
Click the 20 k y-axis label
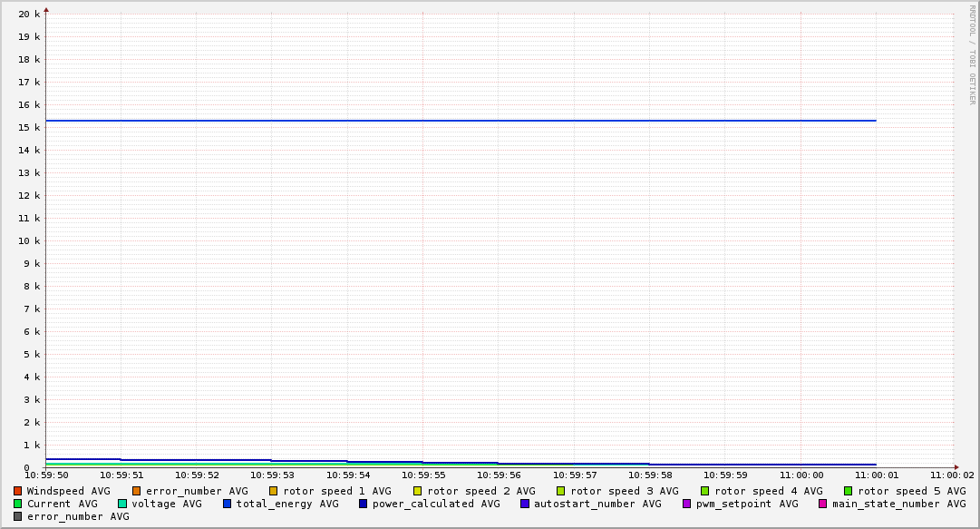pos(29,14)
